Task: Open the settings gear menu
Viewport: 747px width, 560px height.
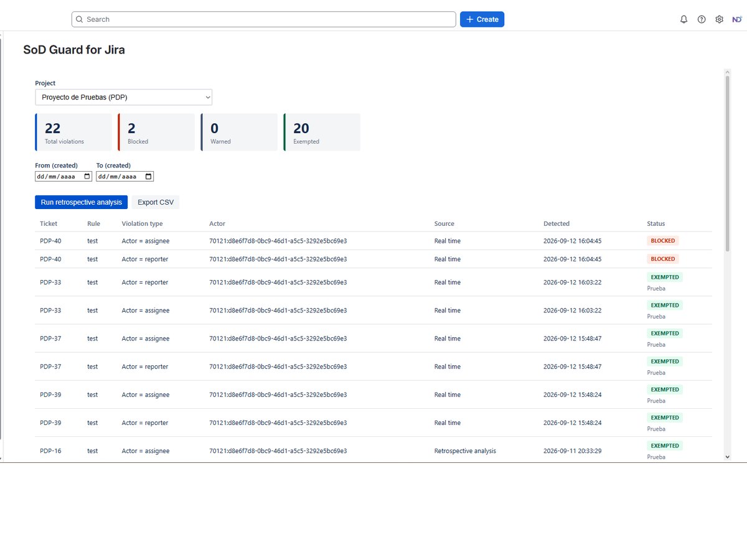Action: click(719, 19)
